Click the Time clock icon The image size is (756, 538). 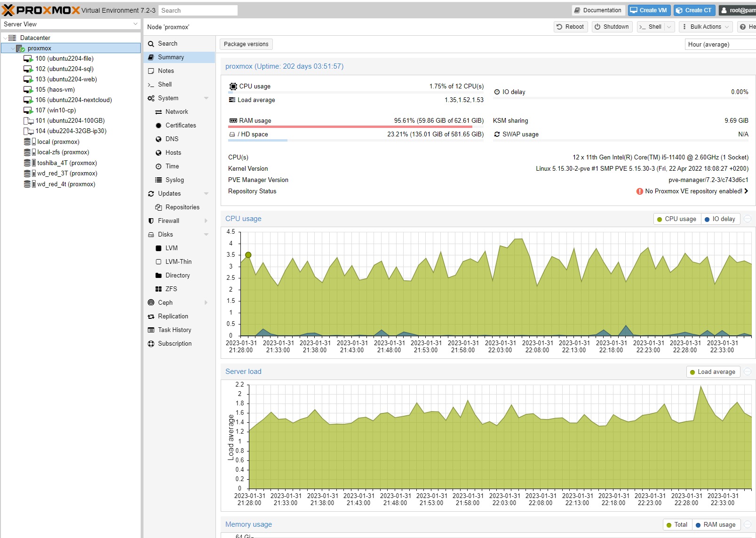coord(159,166)
